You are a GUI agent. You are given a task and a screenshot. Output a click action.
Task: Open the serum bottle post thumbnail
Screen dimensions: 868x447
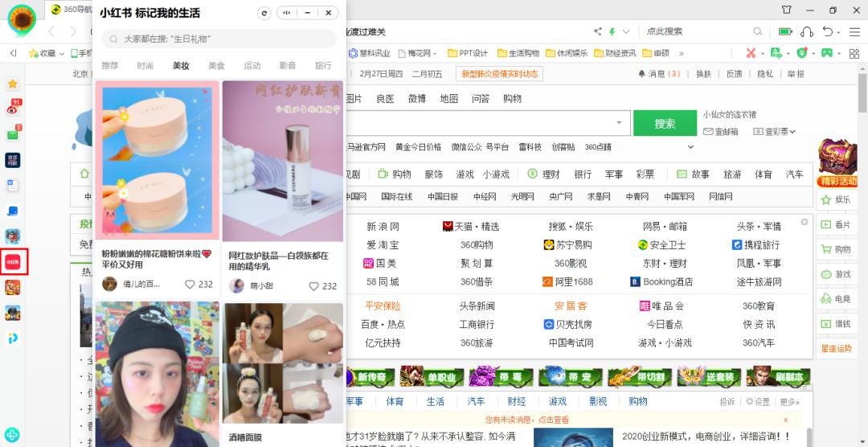pos(283,161)
